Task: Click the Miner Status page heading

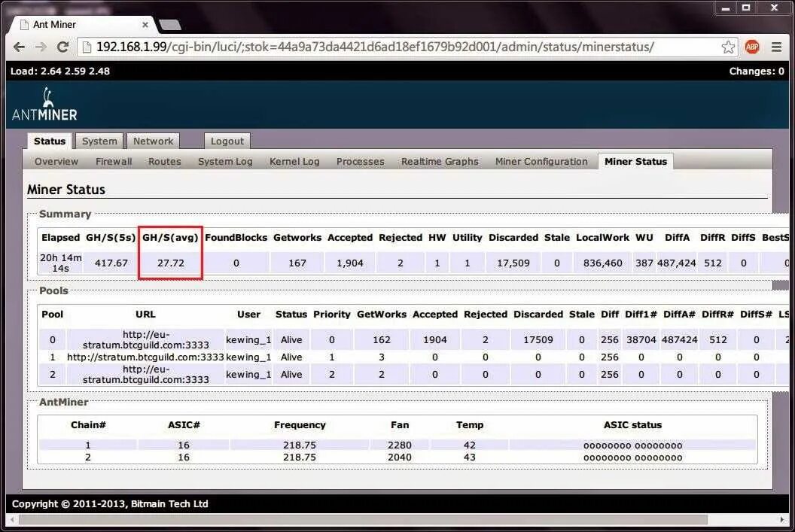Action: point(66,190)
